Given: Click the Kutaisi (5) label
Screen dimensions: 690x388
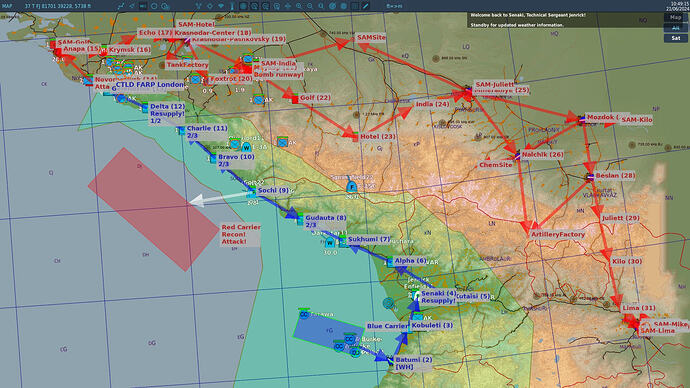Looking at the screenshot, I should 473,296.
